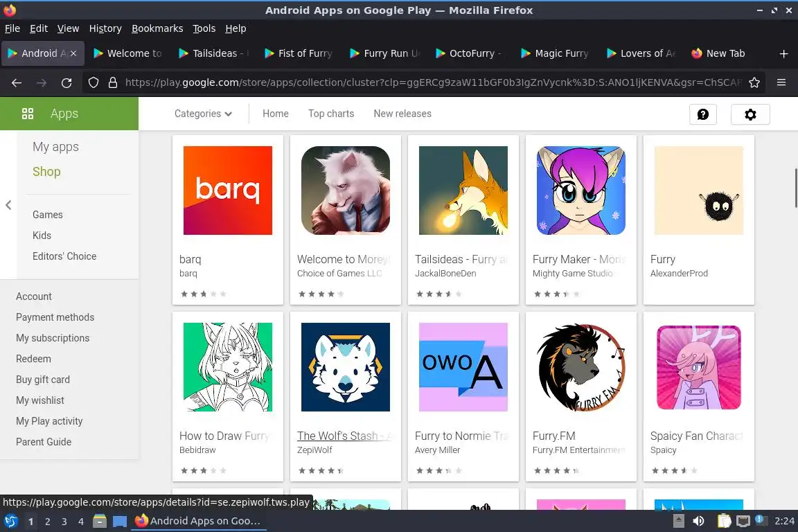Switch to the Tailsideas tab

(x=213, y=53)
